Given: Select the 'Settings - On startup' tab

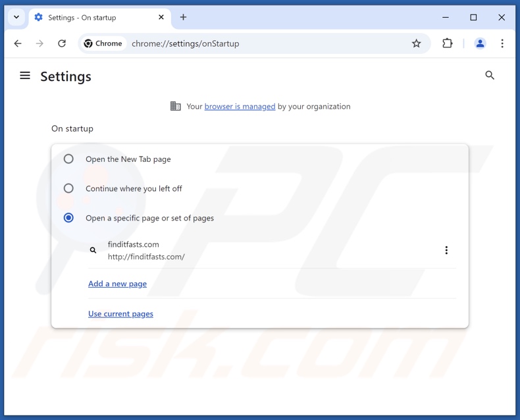Looking at the screenshot, I should point(100,18).
